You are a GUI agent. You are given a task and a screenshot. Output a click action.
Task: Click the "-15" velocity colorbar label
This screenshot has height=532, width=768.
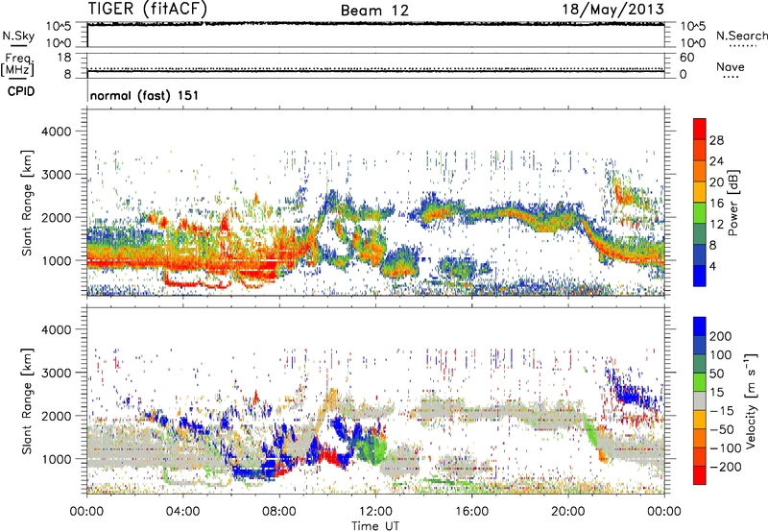pyautogui.click(x=722, y=411)
